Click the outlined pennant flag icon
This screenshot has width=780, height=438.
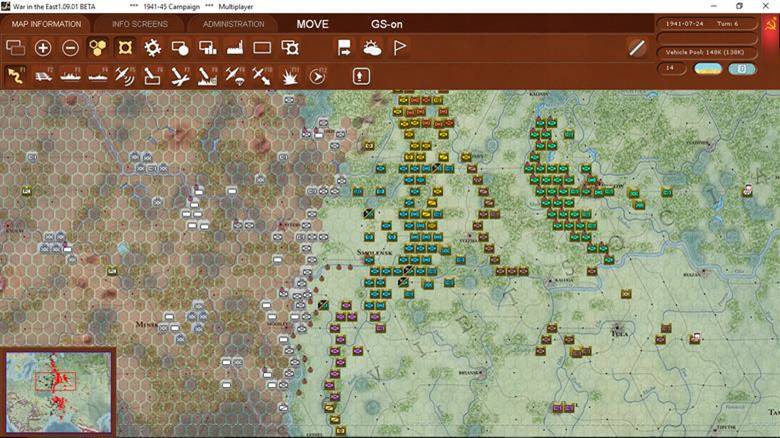399,48
